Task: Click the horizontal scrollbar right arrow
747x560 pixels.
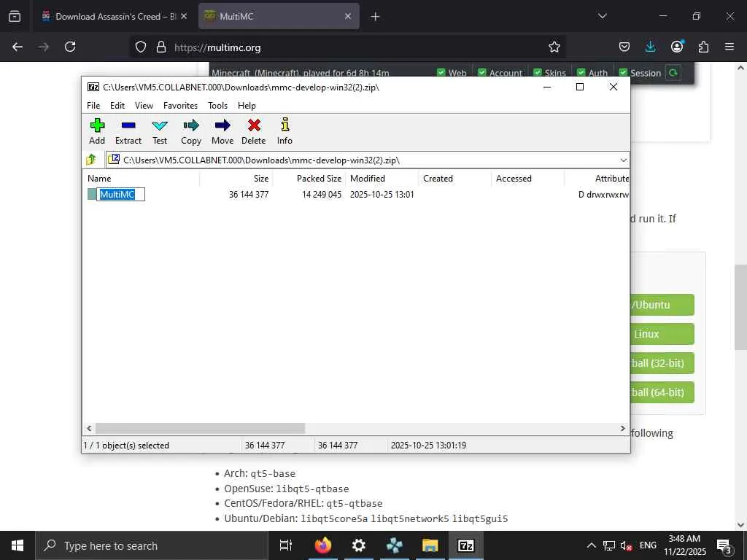Action: click(622, 428)
